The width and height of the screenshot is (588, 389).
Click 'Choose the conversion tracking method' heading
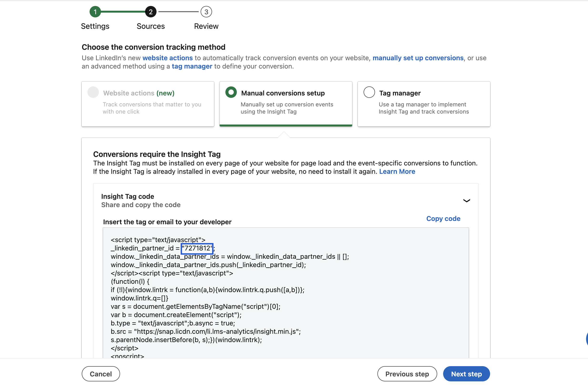coord(153,47)
